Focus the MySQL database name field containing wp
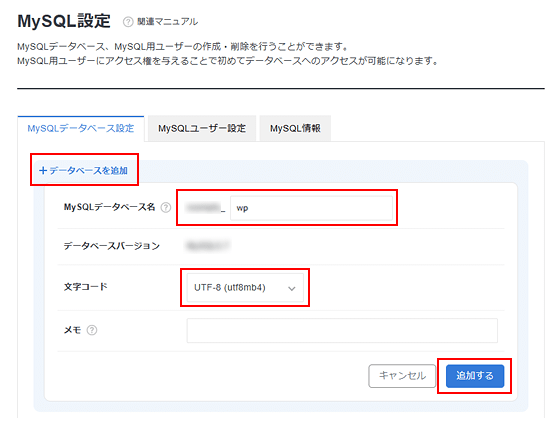This screenshot has height=425, width=560. point(311,208)
